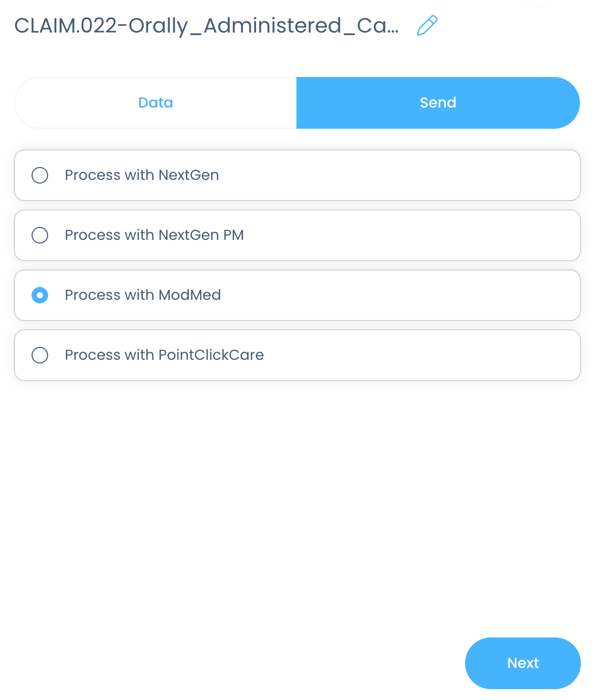This screenshot has height=700, width=598.
Task: Click the word "Data" in the inactive tab
Action: click(x=155, y=103)
